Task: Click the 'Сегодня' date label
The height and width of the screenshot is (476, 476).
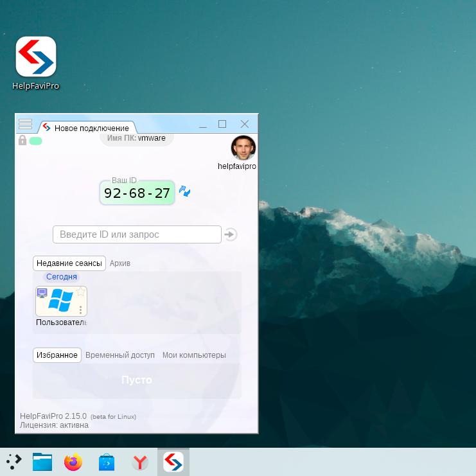Action: tap(61, 277)
